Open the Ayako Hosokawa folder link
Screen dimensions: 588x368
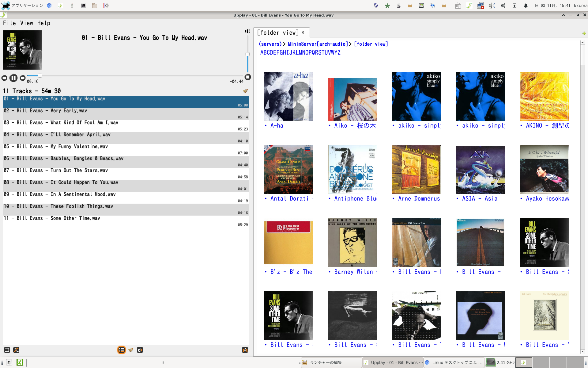[x=547, y=198]
